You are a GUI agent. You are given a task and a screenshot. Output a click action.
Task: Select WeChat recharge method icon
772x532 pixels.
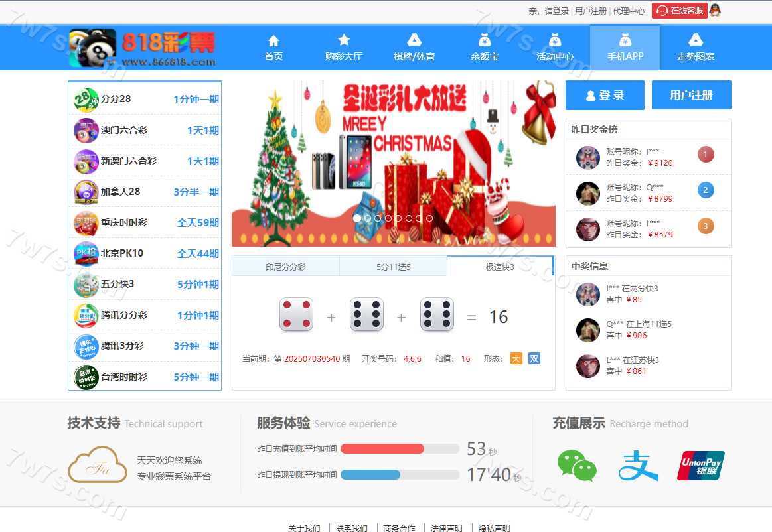point(576,466)
